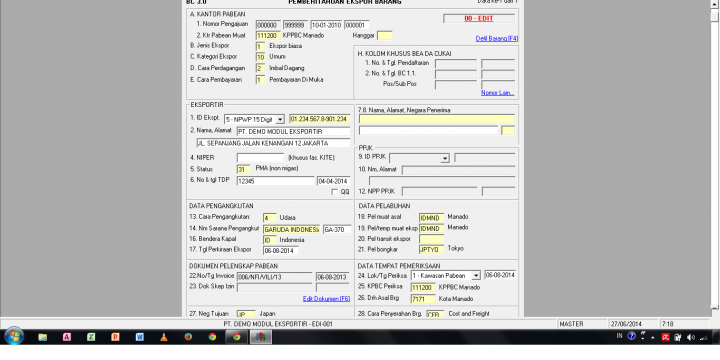The height and width of the screenshot is (360, 720).
Task: Click the GARUDA INDONESIA carrier name field
Action: coord(291,229)
